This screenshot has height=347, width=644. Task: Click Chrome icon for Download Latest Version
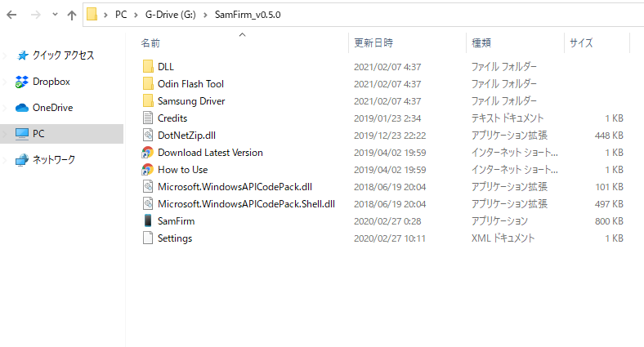(x=147, y=153)
